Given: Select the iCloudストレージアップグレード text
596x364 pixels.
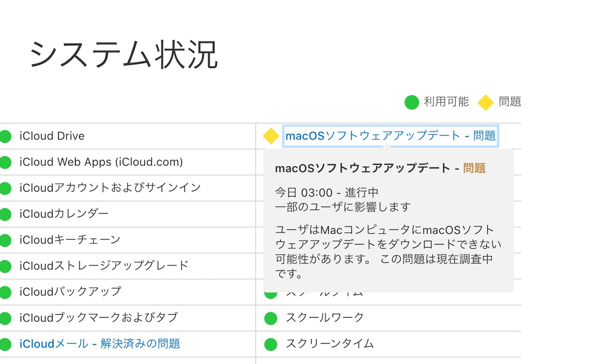Looking at the screenshot, I should [x=104, y=266].
